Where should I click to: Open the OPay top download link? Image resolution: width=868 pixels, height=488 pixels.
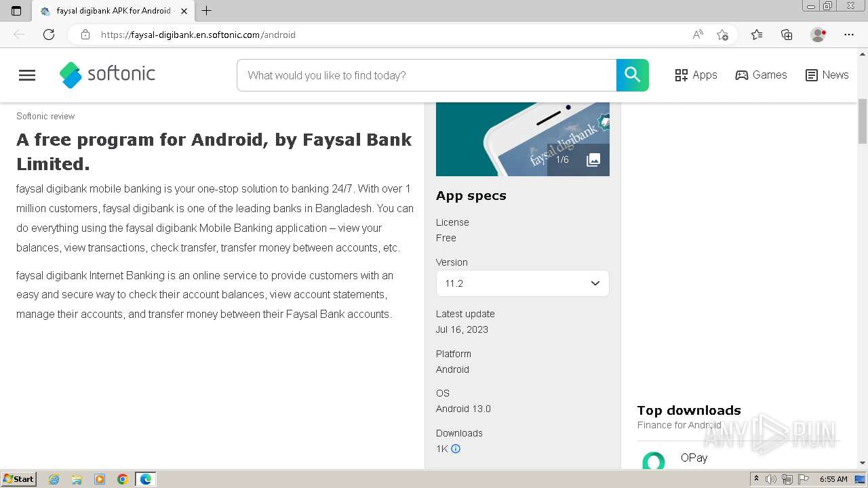(x=694, y=457)
